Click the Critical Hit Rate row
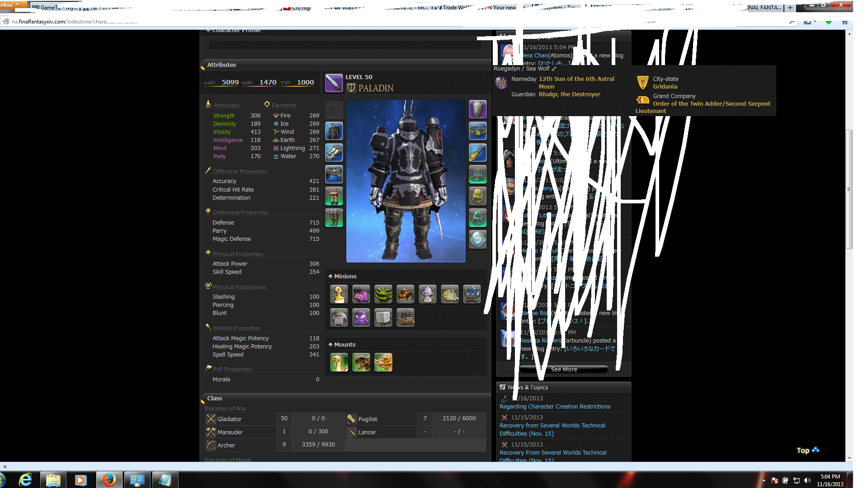This screenshot has width=868, height=488. tap(266, 189)
